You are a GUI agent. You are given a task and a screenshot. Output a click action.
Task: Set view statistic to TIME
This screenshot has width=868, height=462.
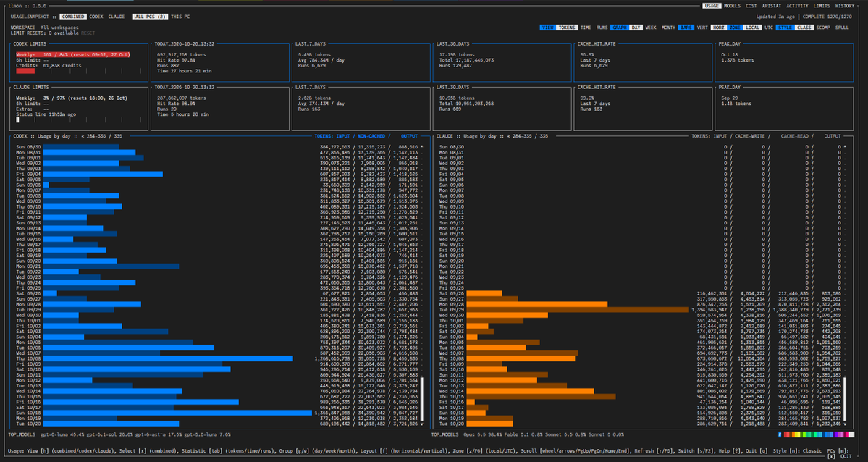pyautogui.click(x=586, y=28)
